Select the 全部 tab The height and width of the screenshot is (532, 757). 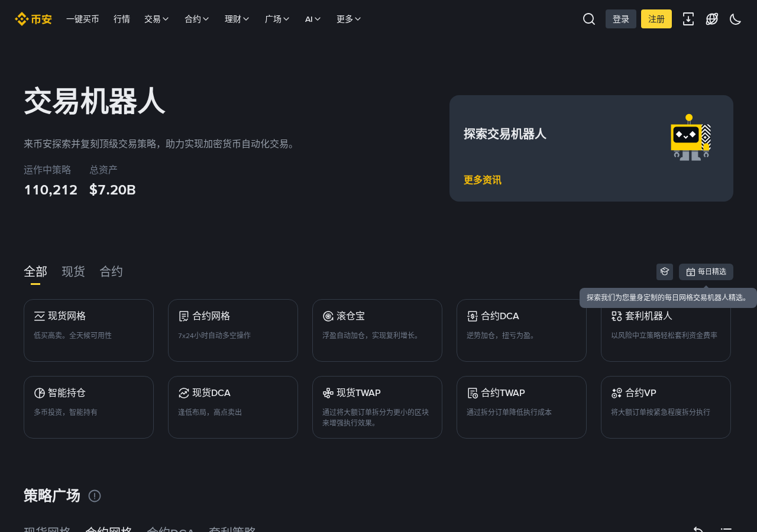[35, 272]
